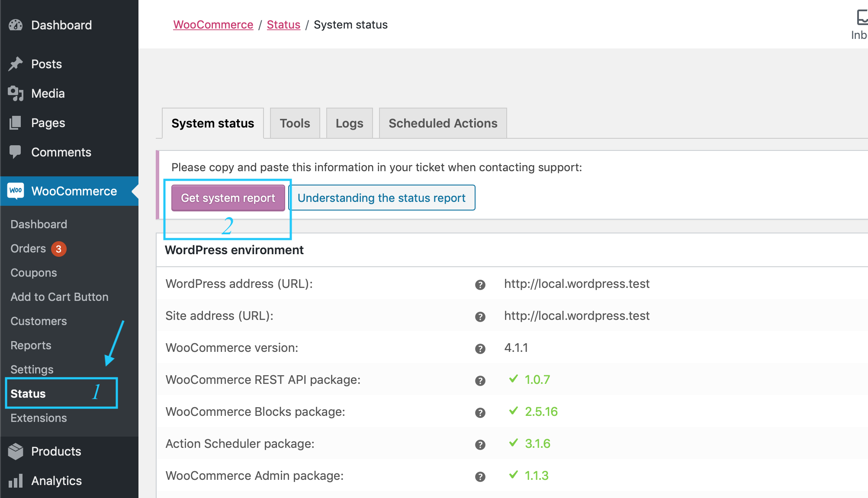The width and height of the screenshot is (868, 498).
Task: Switch to the Logs tab
Action: point(350,123)
